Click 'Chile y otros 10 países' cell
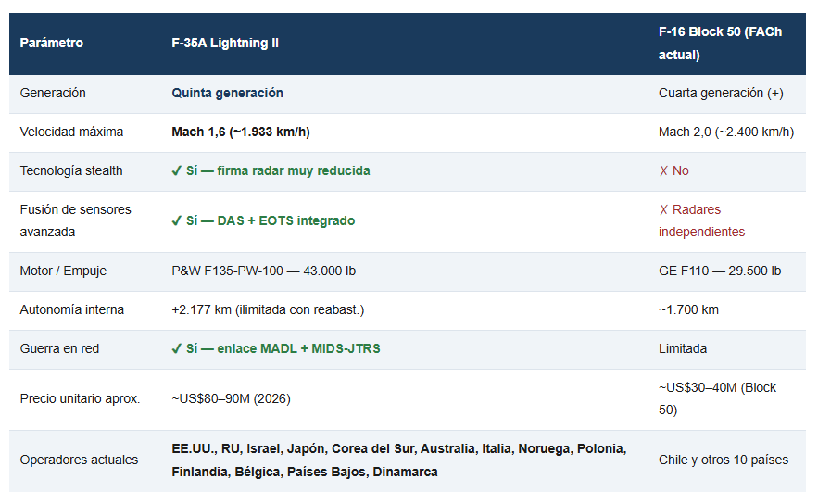818x504 pixels. (x=724, y=460)
